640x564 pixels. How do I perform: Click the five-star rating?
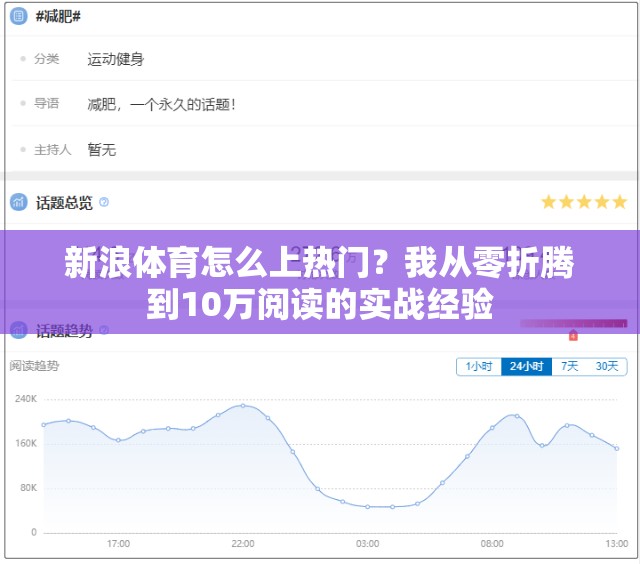tap(584, 202)
